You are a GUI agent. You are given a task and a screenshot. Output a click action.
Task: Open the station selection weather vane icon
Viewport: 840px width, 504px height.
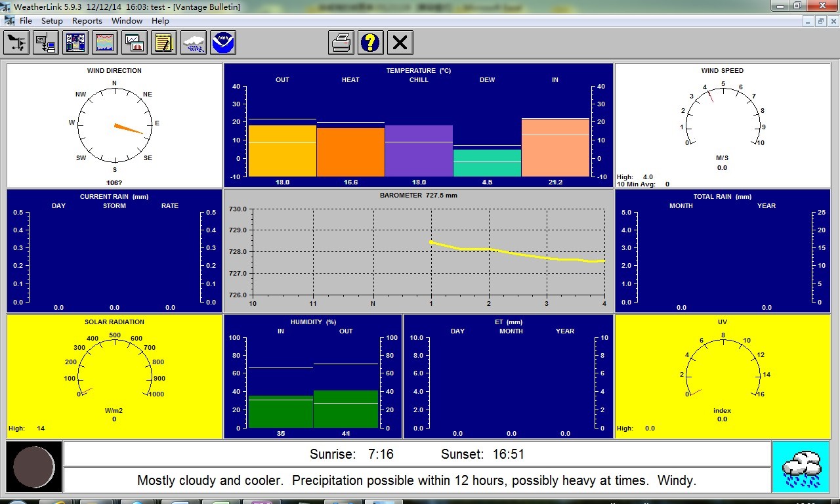point(16,43)
